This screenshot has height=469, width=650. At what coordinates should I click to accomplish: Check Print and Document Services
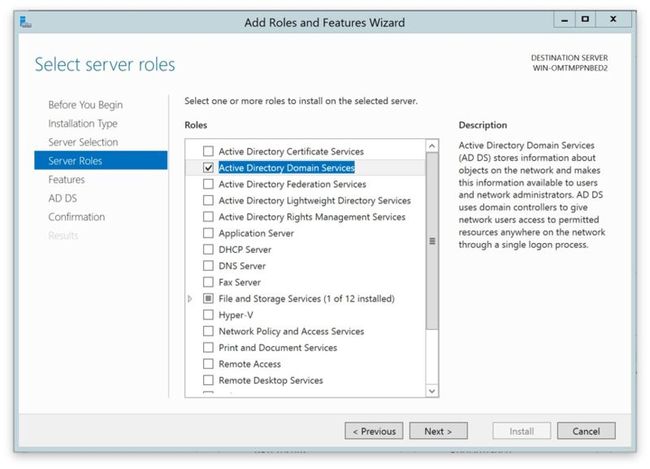[208, 347]
